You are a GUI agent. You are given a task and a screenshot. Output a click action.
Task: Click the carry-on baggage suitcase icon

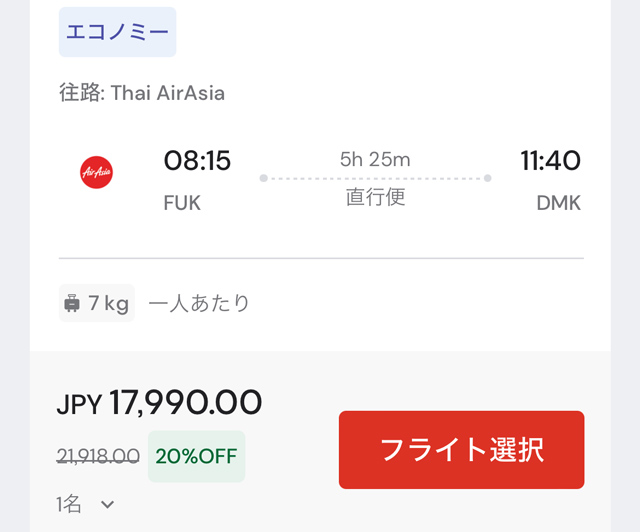72,303
